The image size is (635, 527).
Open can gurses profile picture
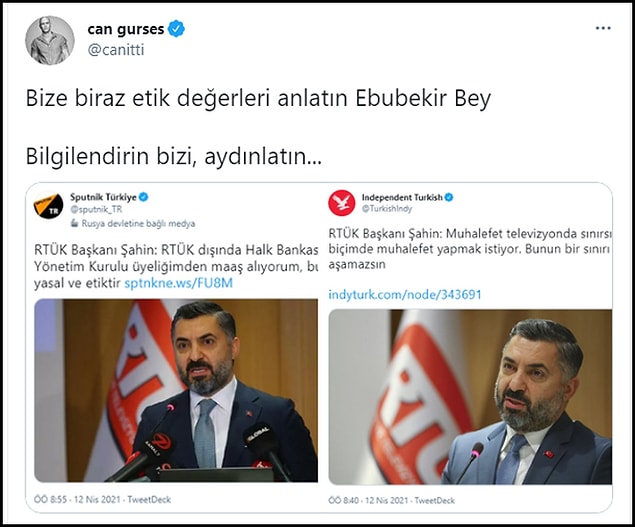(x=50, y=41)
